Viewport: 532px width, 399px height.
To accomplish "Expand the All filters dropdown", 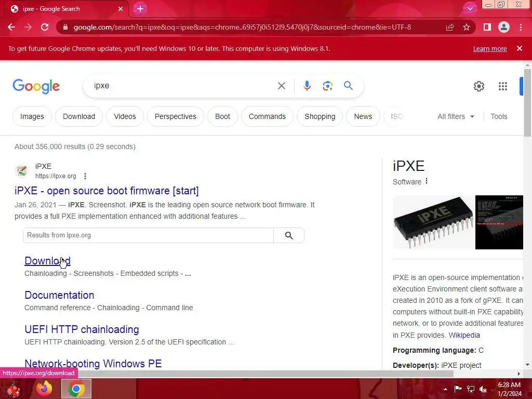I will pos(456,116).
